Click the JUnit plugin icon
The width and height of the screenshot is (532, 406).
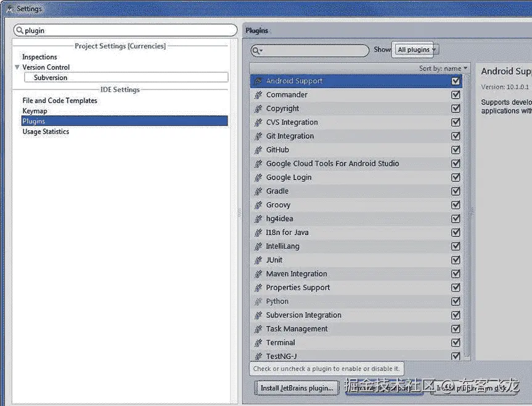click(x=258, y=260)
